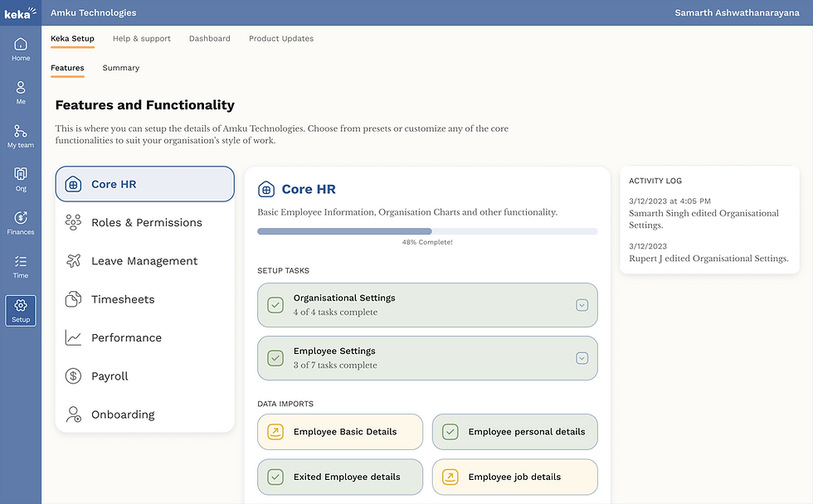Image resolution: width=813 pixels, height=504 pixels.
Task: Select the Time sidebar icon
Action: tap(21, 261)
